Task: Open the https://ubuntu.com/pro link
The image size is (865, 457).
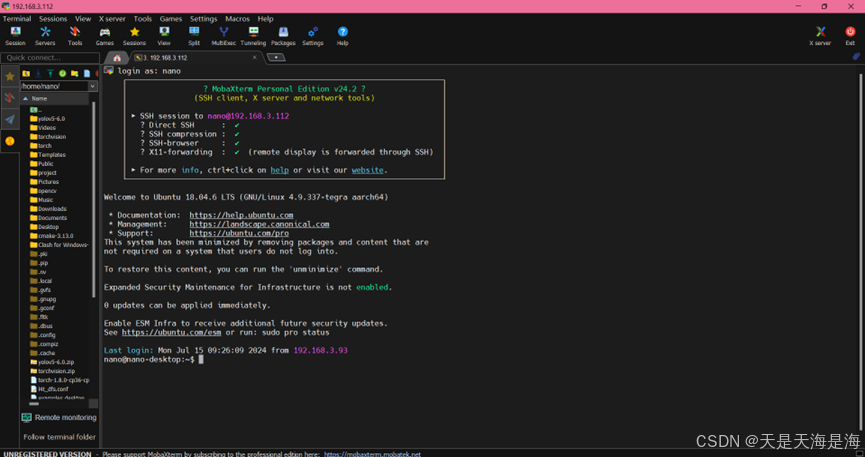Action: (239, 233)
